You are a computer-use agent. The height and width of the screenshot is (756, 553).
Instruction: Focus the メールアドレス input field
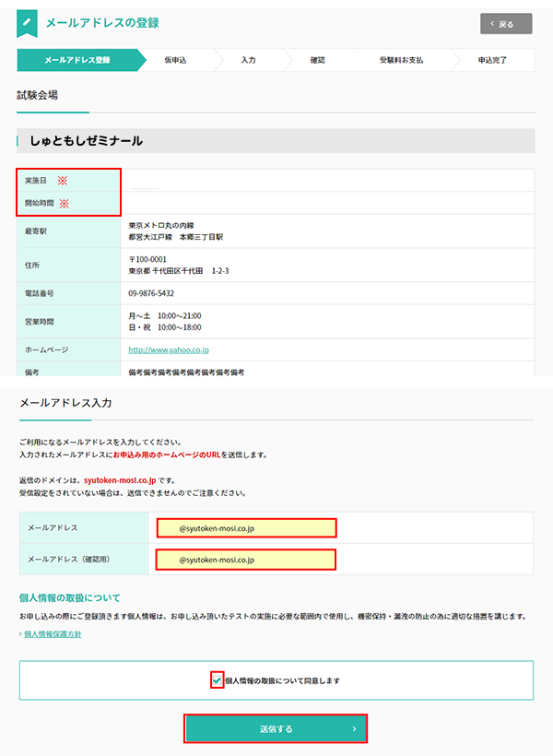[246, 528]
